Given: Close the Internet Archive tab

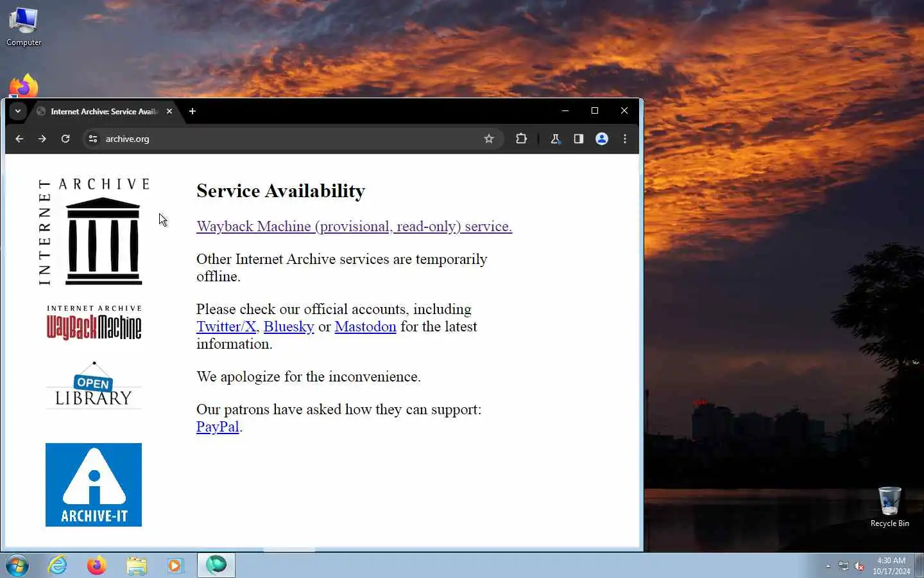Looking at the screenshot, I should coord(169,111).
